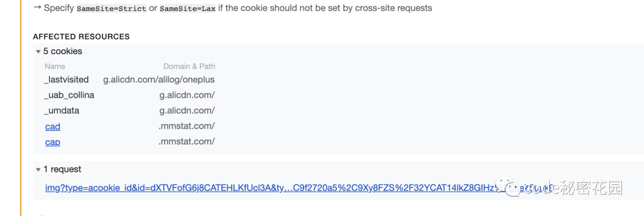Collapse the 1 request disclosure triangle
The height and width of the screenshot is (216, 644).
point(38,170)
